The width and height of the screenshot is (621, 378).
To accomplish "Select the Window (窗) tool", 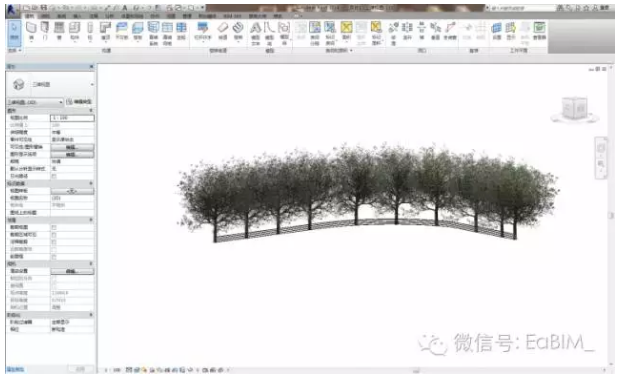I will [x=59, y=32].
